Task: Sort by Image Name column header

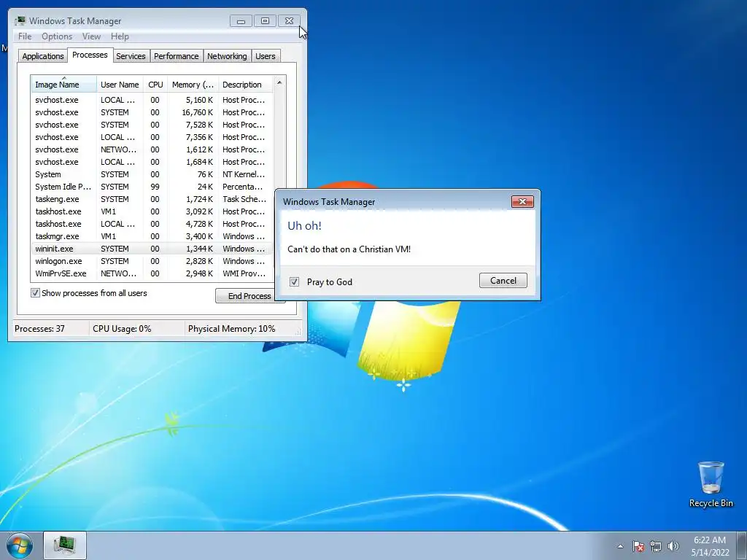Action: point(64,85)
